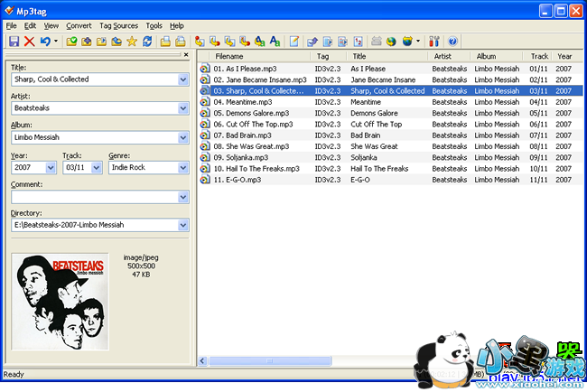587x392 pixels.
Task: Click the Refresh view icon
Action: [x=147, y=42]
